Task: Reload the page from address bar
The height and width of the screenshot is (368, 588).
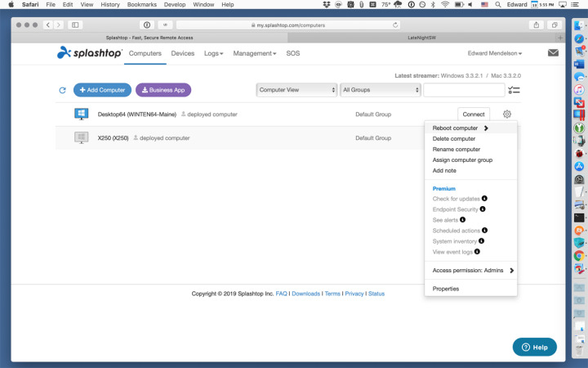Action: pyautogui.click(x=395, y=25)
